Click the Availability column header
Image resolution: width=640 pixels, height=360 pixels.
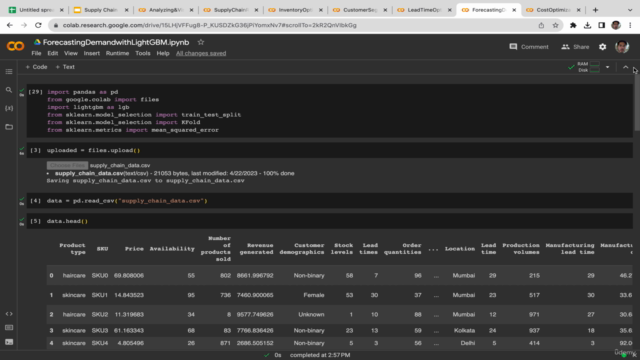172,249
